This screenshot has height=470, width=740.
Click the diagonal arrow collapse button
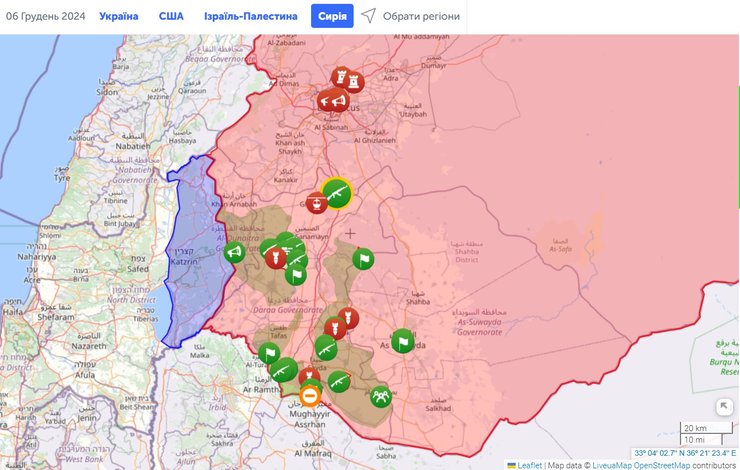pyautogui.click(x=723, y=406)
